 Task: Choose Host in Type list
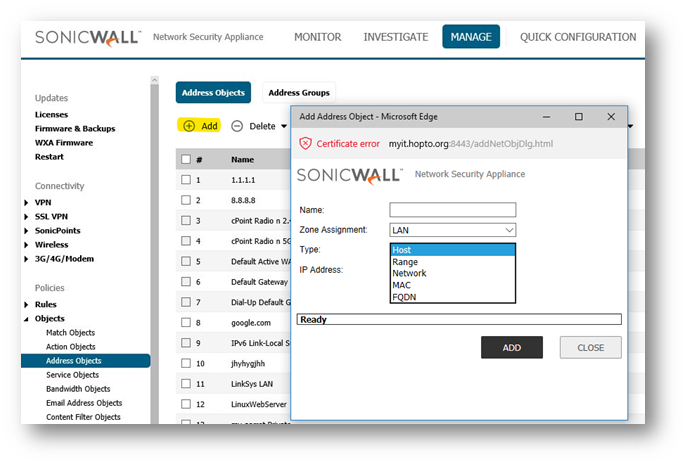[x=453, y=250]
